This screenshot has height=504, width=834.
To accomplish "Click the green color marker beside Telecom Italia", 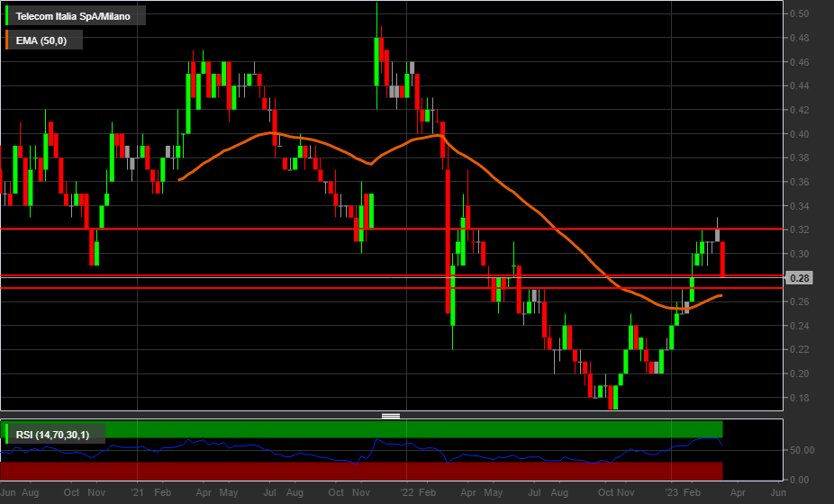I will (6, 16).
